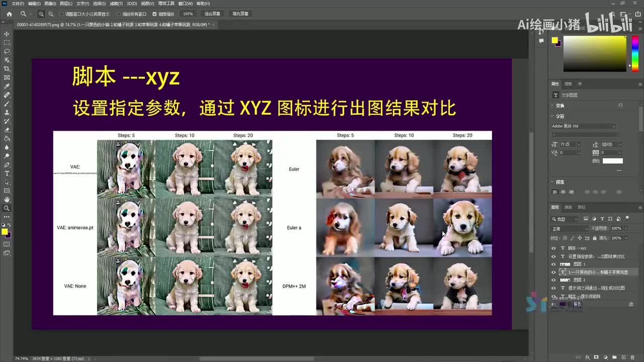Select the Hand tool
The width and height of the screenshot is (644, 362).
7,200
